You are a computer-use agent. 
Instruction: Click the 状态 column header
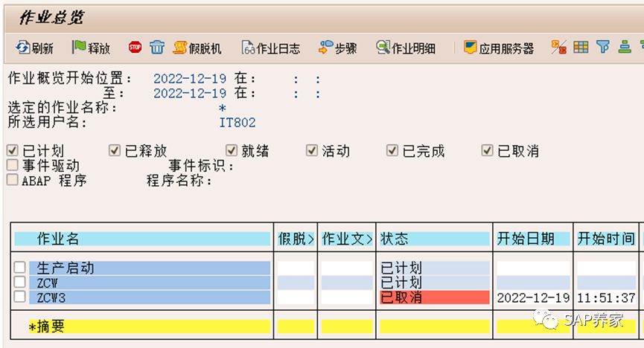[x=435, y=239]
